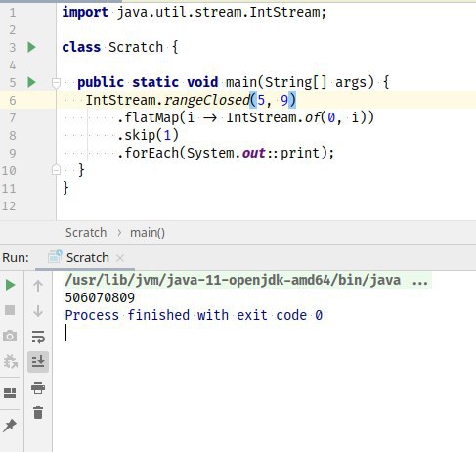Select main() in the breadcrumb bar
This screenshot has width=476, height=452.
point(148,233)
